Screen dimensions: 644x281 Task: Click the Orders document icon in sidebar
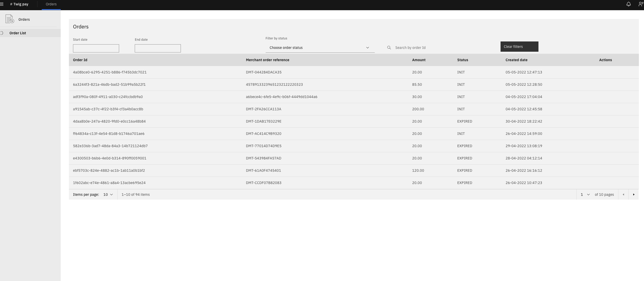click(10, 19)
